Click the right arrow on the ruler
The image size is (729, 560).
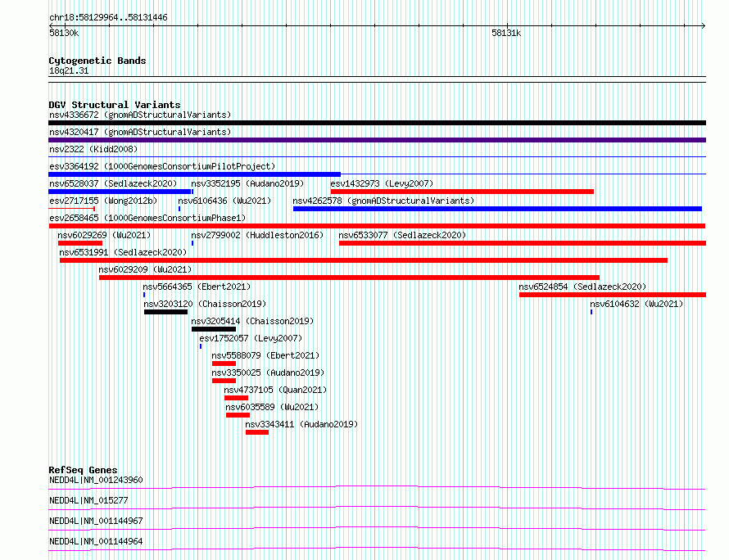(x=703, y=26)
